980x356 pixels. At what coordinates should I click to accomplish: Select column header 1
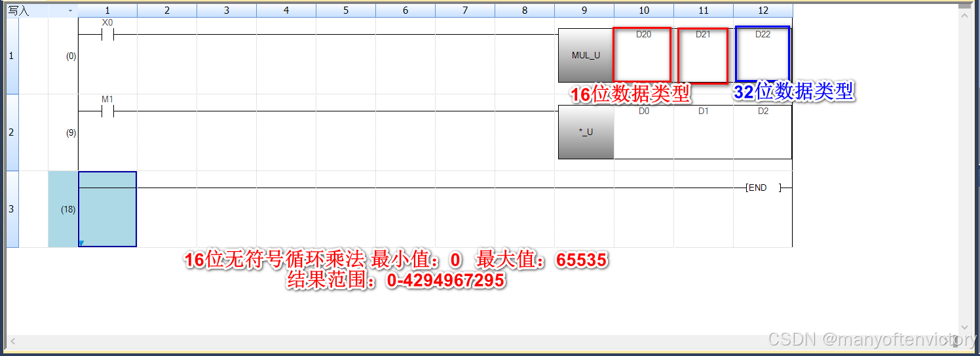coord(107,10)
